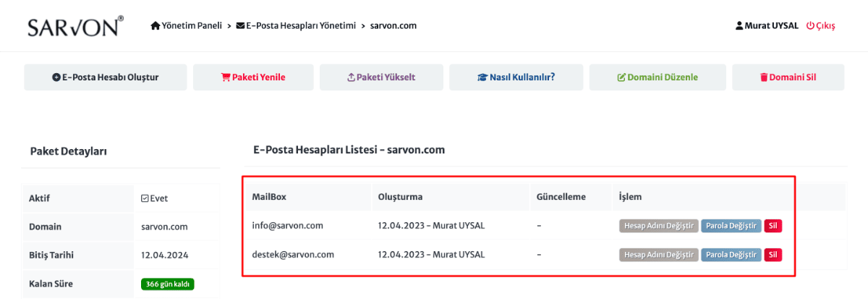Click Hesap Adını Değiştir for info@sarvon.com

point(658,226)
